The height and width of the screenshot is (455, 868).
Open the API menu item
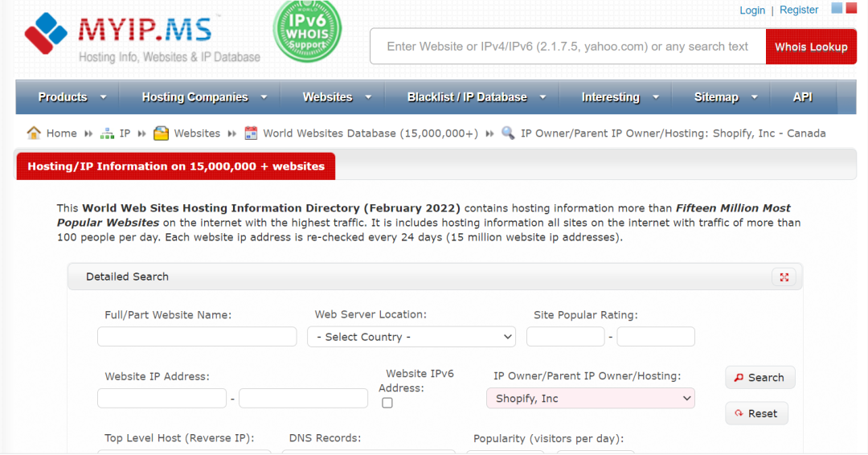(x=803, y=96)
